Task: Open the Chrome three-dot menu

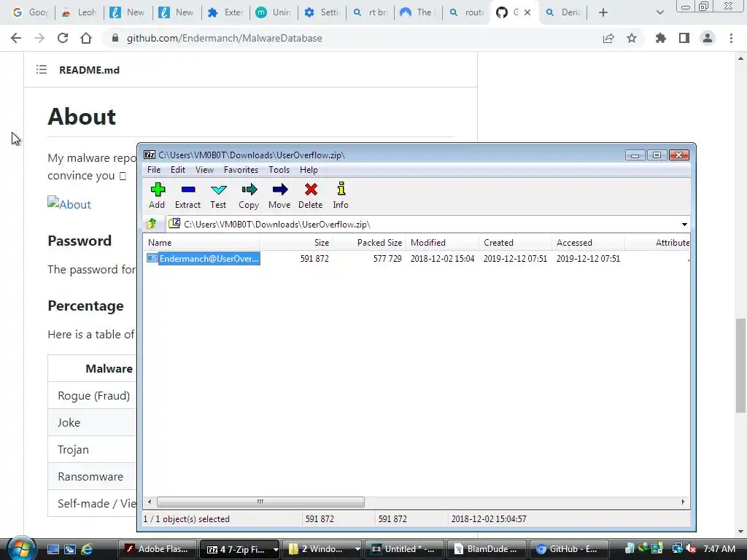Action: [x=731, y=38]
